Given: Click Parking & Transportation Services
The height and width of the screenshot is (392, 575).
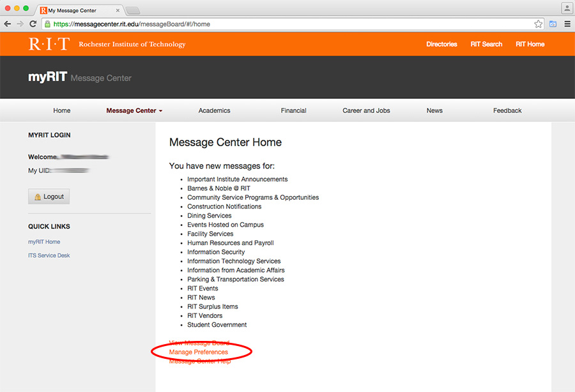Looking at the screenshot, I should (235, 279).
